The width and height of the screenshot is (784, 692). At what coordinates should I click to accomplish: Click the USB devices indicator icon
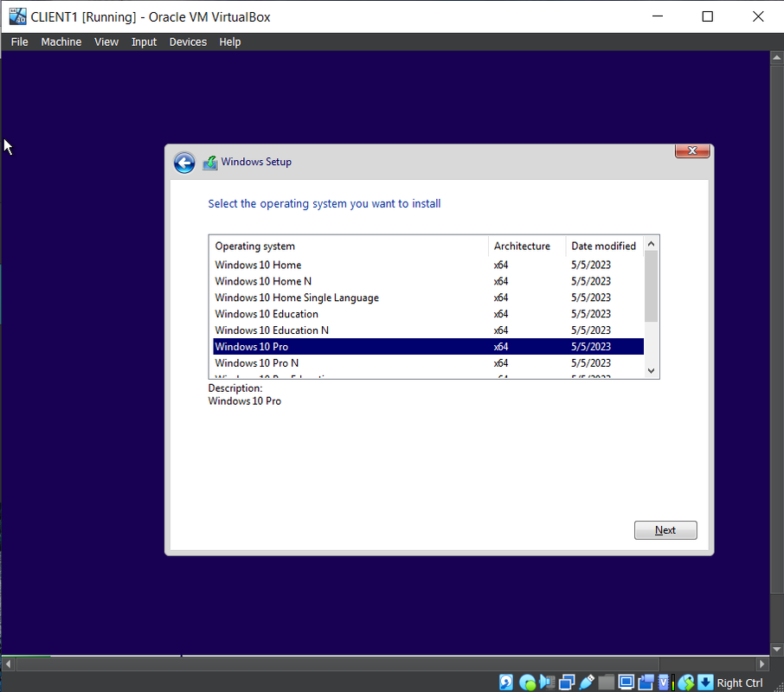point(587,682)
